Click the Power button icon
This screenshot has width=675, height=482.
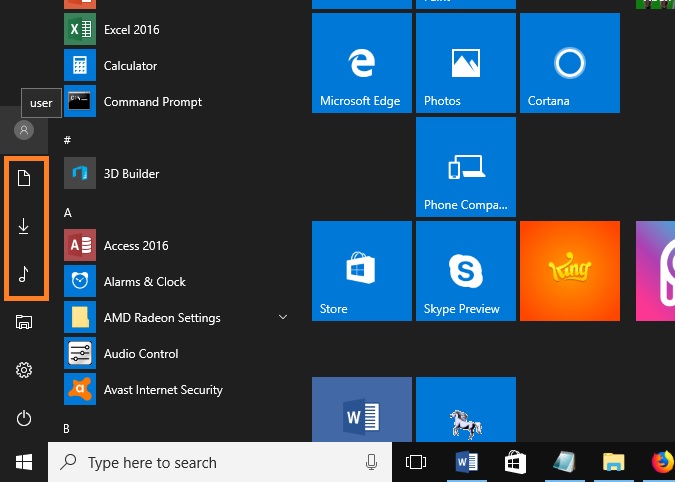(x=24, y=418)
